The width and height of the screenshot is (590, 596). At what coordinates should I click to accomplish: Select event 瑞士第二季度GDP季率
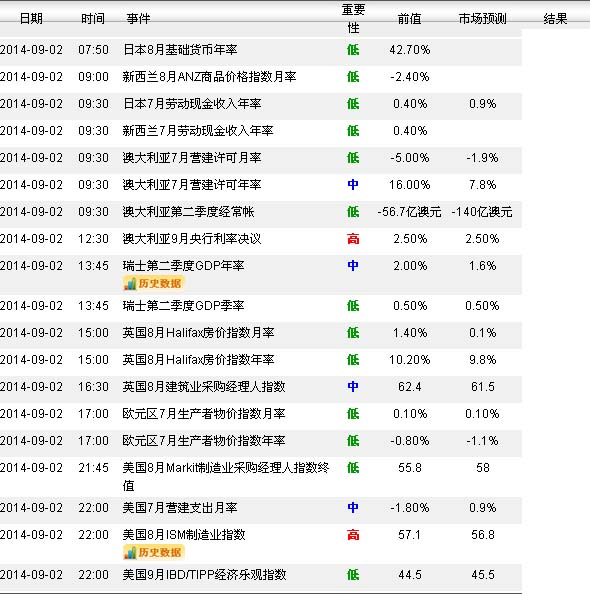[183, 306]
